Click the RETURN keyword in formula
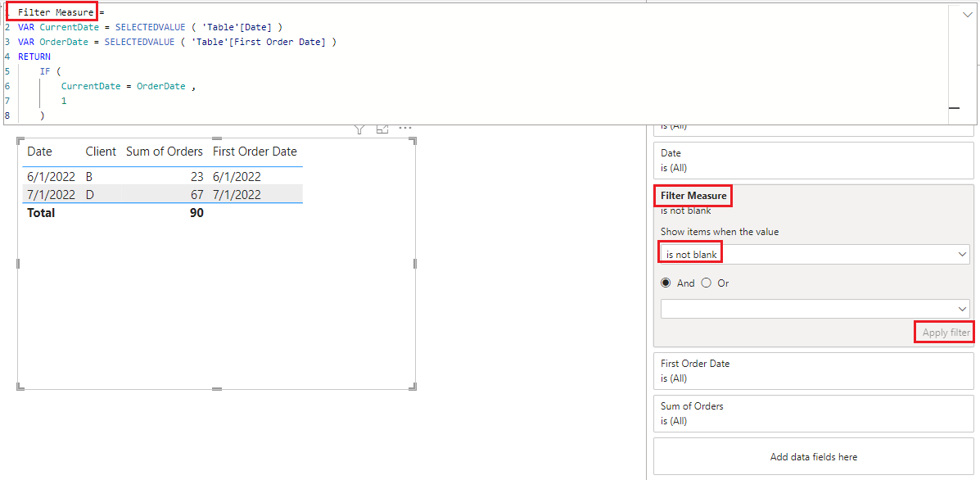This screenshot has height=480, width=980. (x=34, y=57)
